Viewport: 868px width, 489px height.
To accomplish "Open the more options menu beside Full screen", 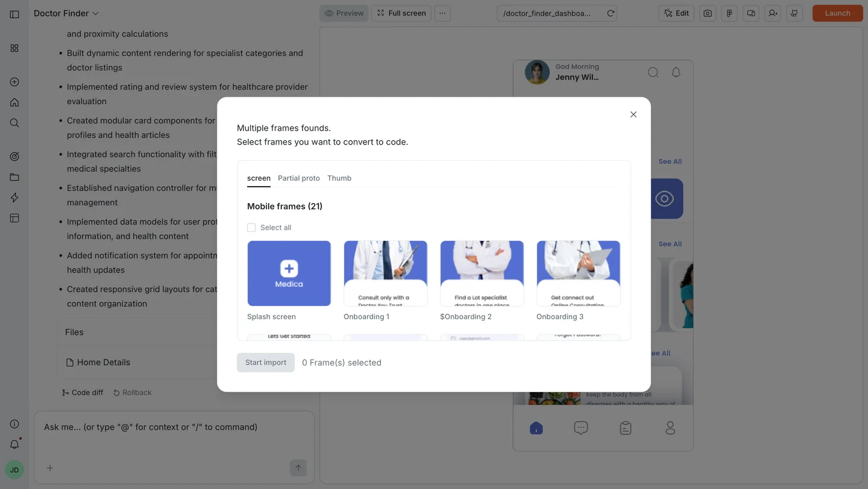I will click(x=442, y=13).
